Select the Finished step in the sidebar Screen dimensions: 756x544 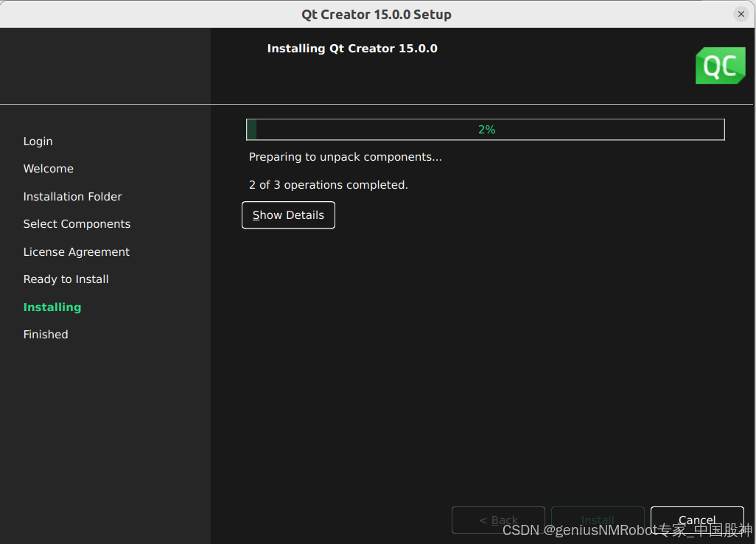point(45,334)
